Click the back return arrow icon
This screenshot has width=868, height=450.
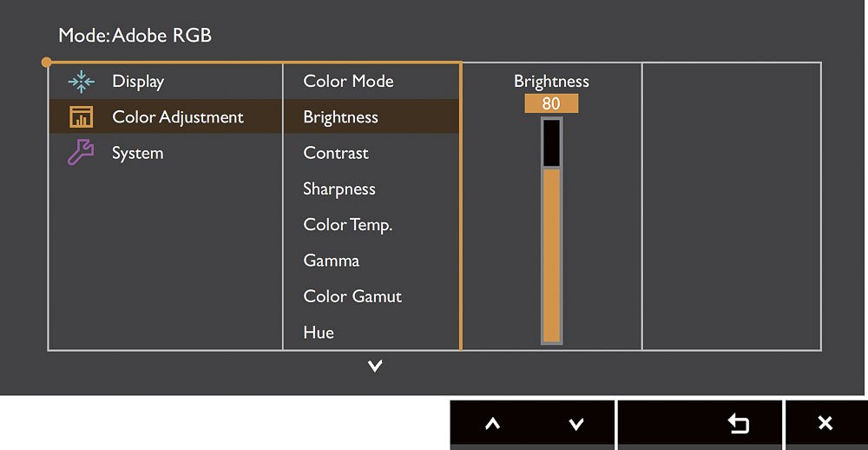tap(739, 424)
